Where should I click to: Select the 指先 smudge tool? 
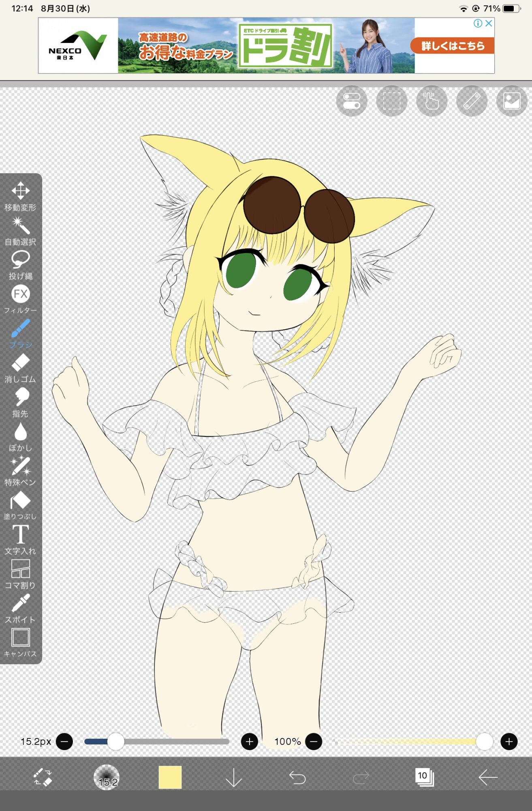pyautogui.click(x=20, y=402)
